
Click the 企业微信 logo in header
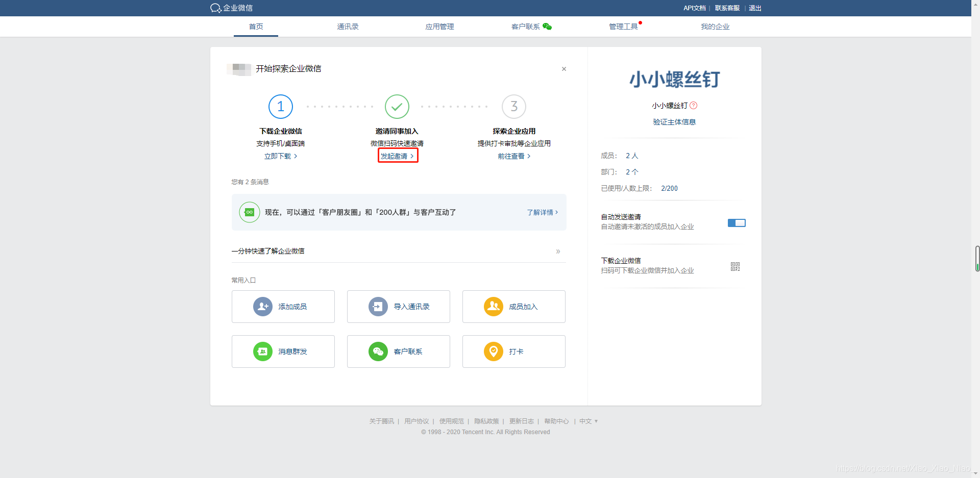tap(231, 8)
